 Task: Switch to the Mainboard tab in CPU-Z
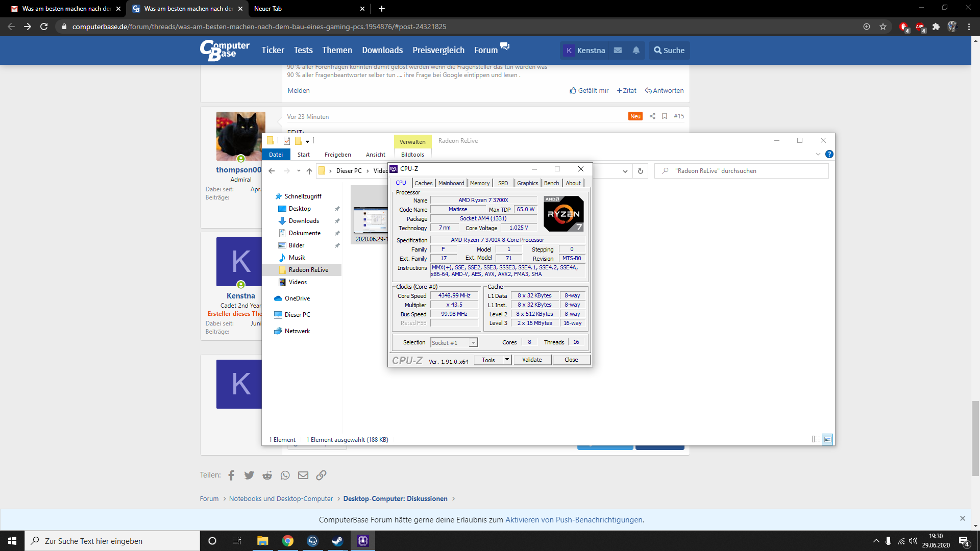click(451, 183)
